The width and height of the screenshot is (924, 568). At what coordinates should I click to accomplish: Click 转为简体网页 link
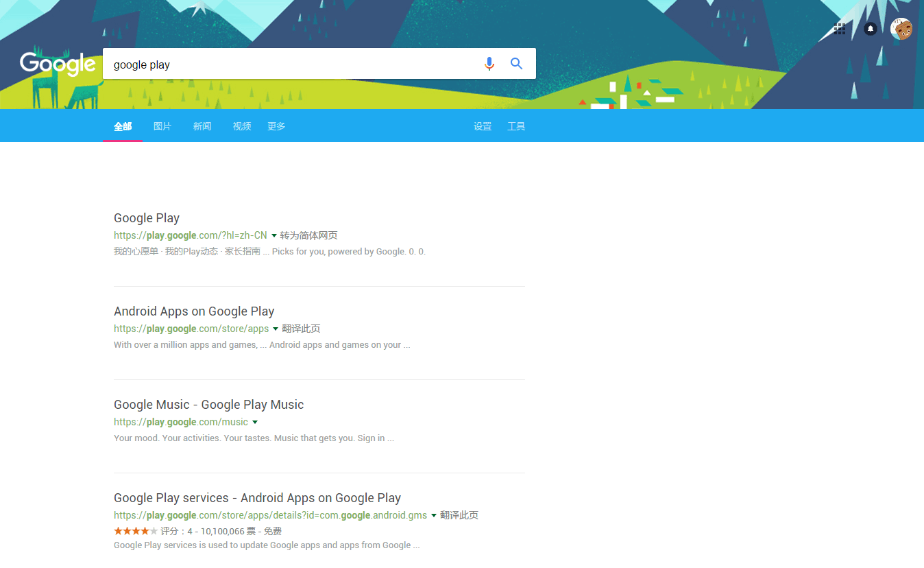[x=308, y=235]
